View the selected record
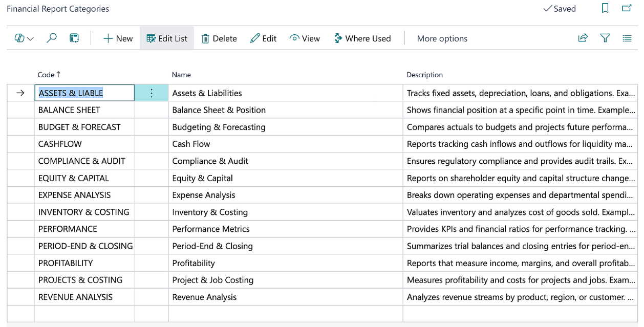The width and height of the screenshot is (644, 327). [x=305, y=38]
